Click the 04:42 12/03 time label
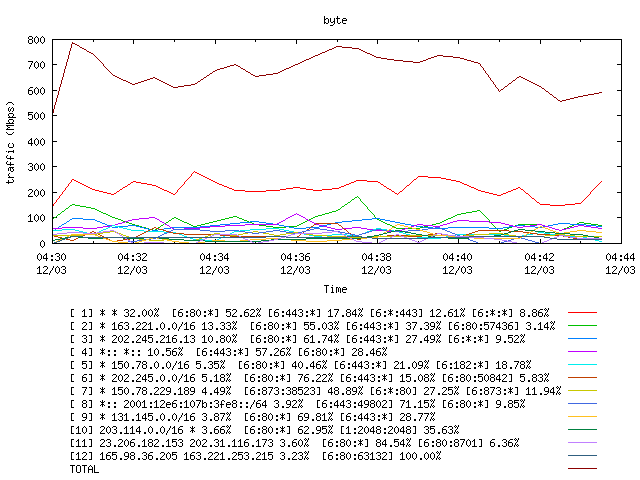 click(x=539, y=264)
